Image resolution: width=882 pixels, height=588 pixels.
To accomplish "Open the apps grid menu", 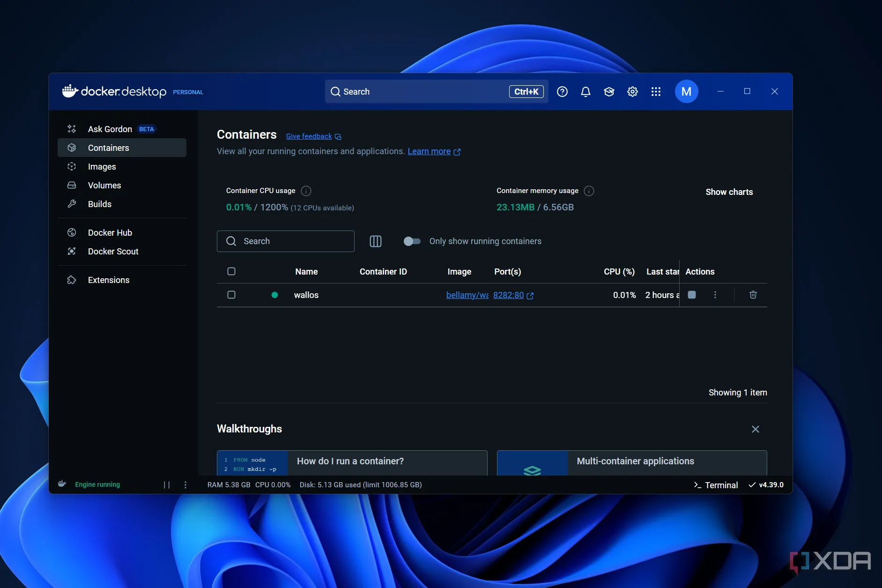I will tap(656, 92).
